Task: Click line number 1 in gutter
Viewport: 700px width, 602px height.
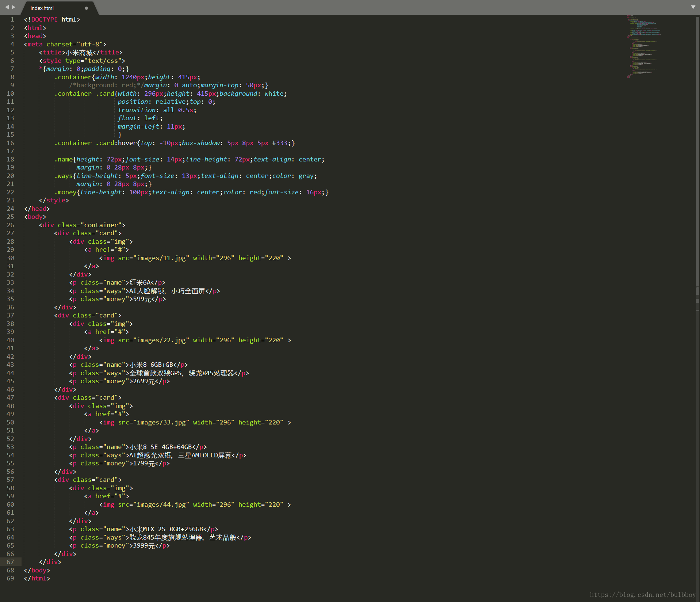Action: pos(12,19)
